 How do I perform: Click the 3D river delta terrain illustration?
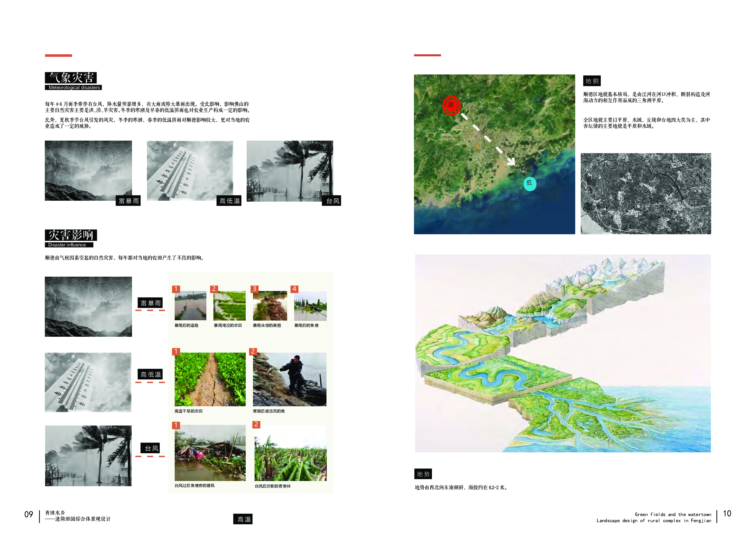tap(562, 353)
